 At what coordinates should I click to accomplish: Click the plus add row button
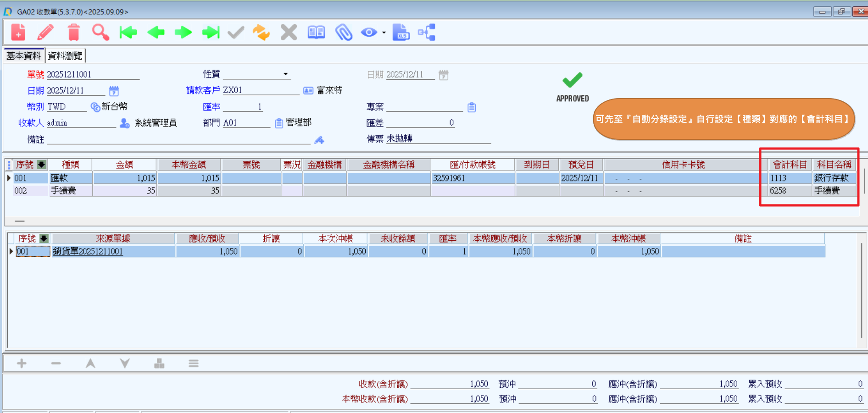(22, 363)
